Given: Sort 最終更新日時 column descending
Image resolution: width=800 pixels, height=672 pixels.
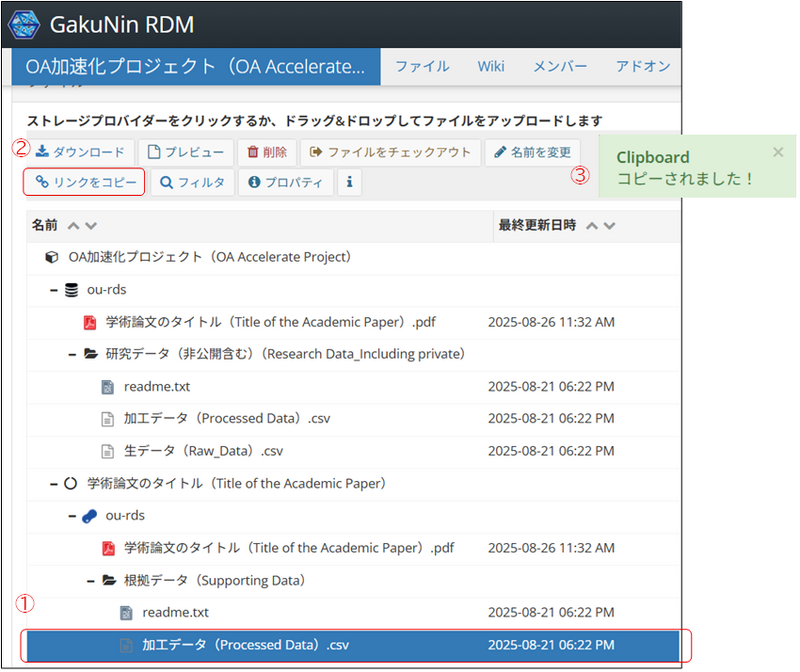Looking at the screenshot, I should pyautogui.click(x=609, y=226).
